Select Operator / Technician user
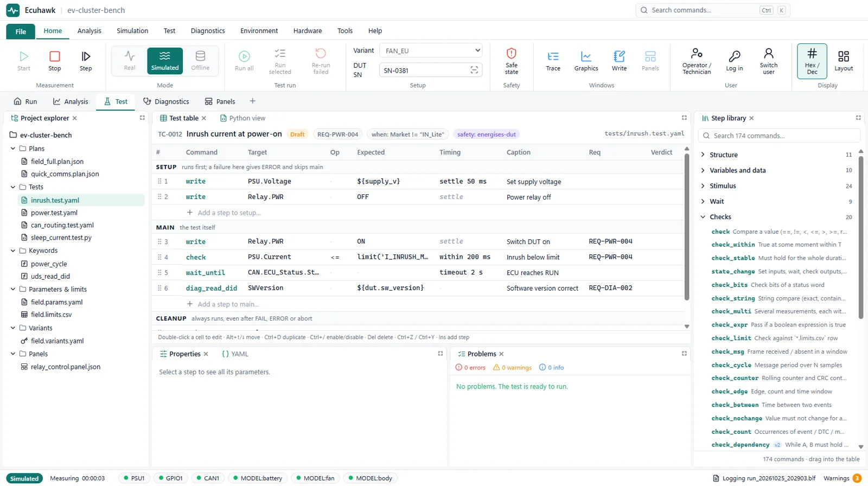Image resolution: width=868 pixels, height=486 pixels. (x=697, y=61)
